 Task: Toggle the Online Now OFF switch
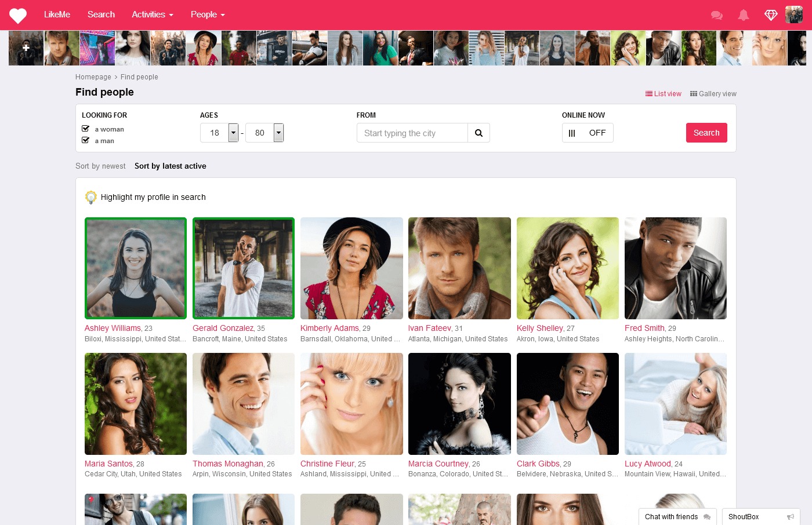pyautogui.click(x=588, y=133)
